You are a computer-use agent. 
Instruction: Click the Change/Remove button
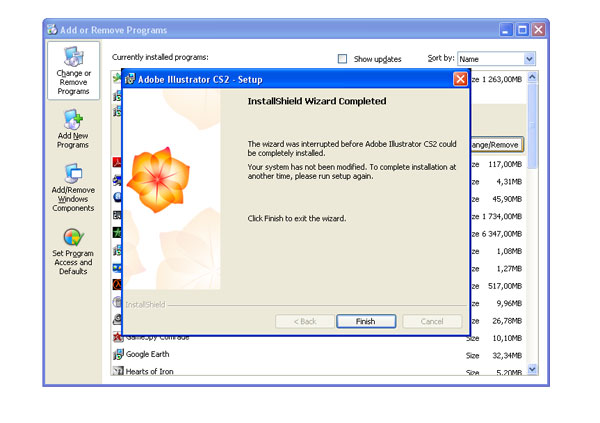coord(496,145)
